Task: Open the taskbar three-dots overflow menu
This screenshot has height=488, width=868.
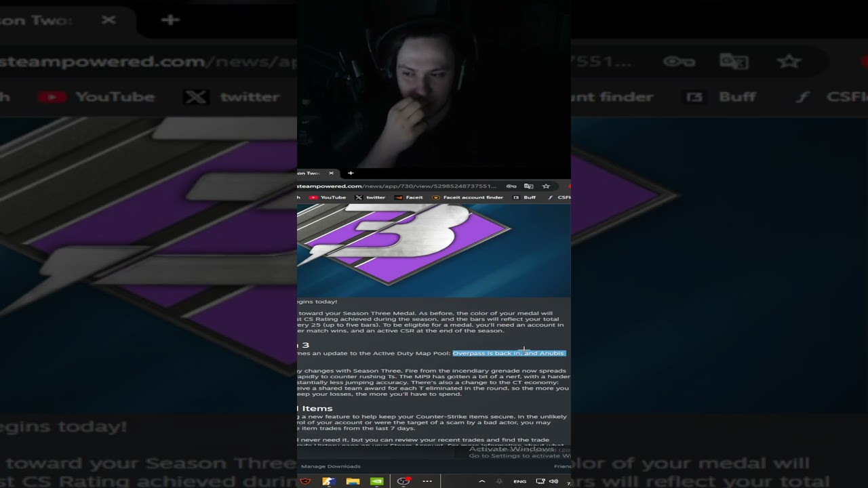Action: tap(427, 481)
